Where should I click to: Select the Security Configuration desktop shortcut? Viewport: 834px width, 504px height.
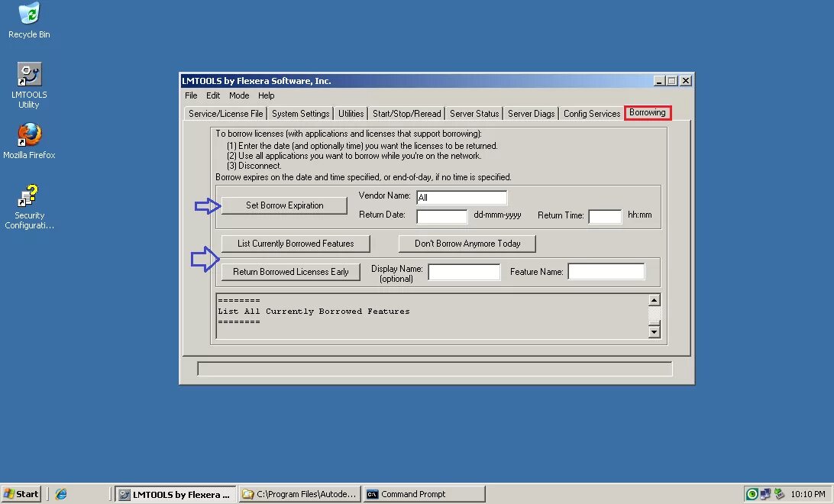coord(29,207)
